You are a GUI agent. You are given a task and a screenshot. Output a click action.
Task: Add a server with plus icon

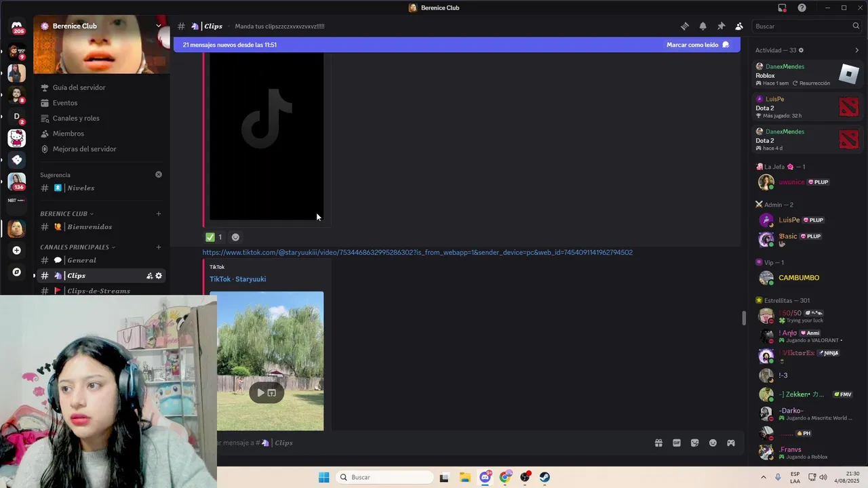pos(17,250)
